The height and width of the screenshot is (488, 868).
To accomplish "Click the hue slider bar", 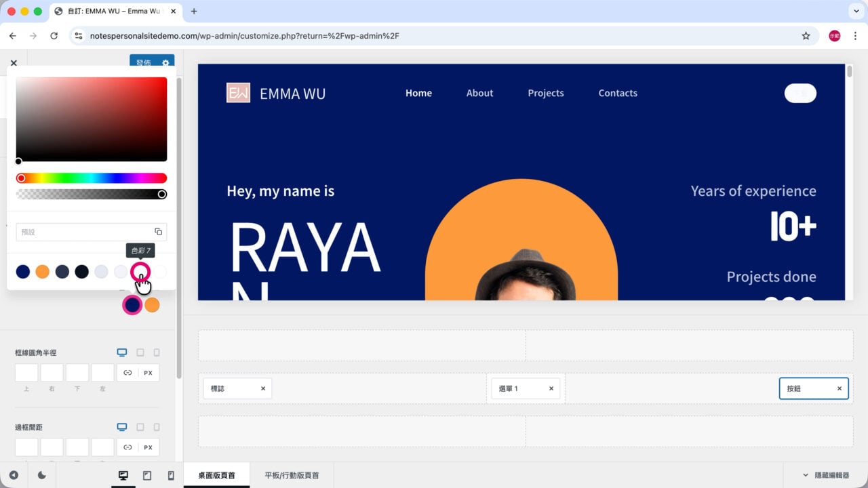I will [x=92, y=178].
